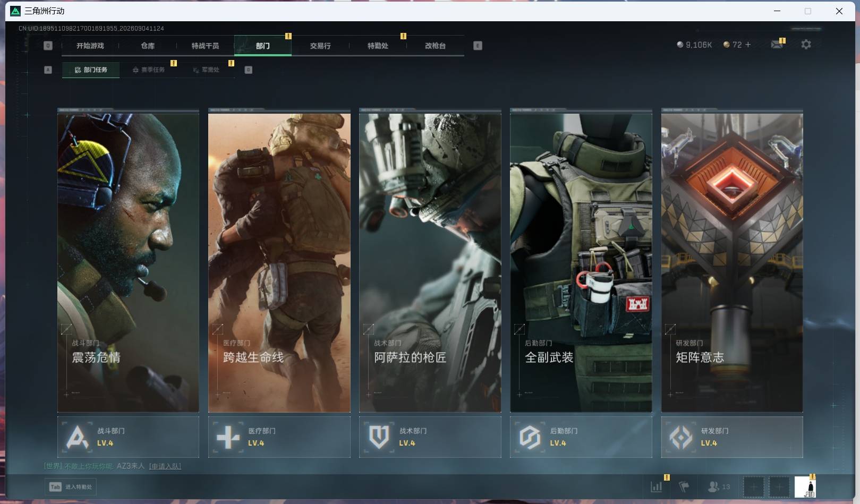The image size is (860, 504).
Task: Click expand icon on 全副武装 card
Action: point(519,329)
